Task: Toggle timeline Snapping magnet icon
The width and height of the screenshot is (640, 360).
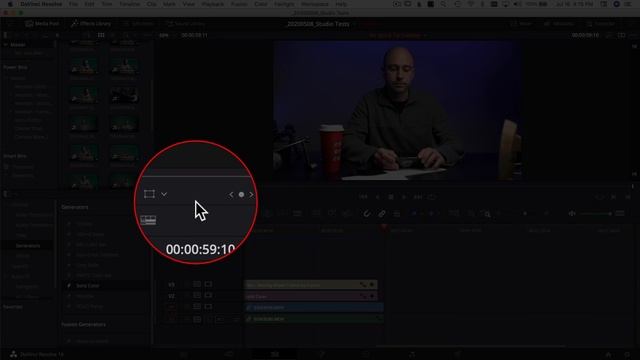Action: [367, 213]
